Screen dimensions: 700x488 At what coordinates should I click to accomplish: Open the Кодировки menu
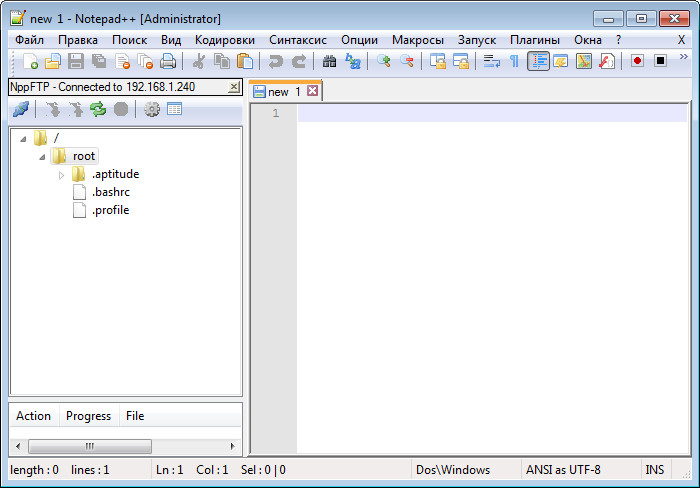click(x=225, y=40)
